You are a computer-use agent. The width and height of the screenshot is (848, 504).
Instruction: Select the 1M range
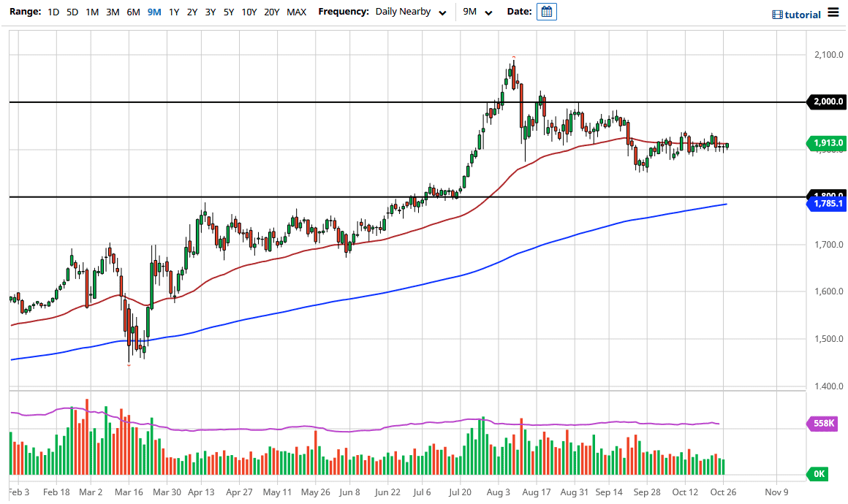coord(93,12)
